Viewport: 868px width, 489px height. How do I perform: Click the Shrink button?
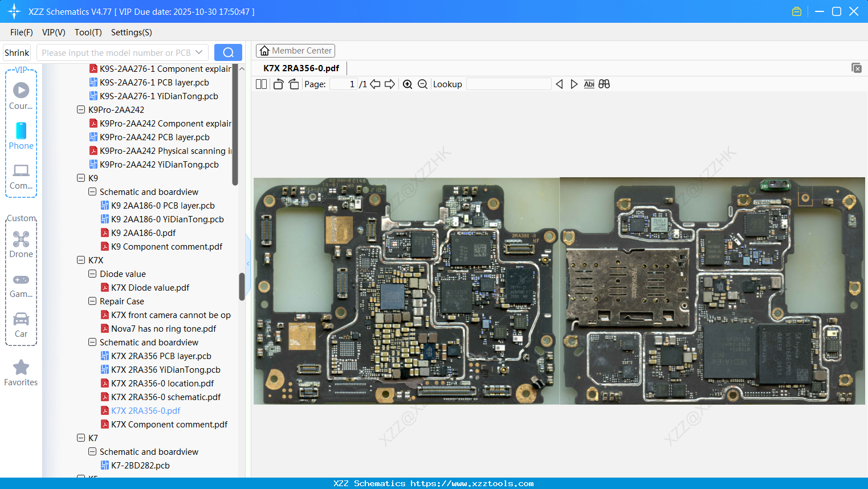click(x=17, y=52)
